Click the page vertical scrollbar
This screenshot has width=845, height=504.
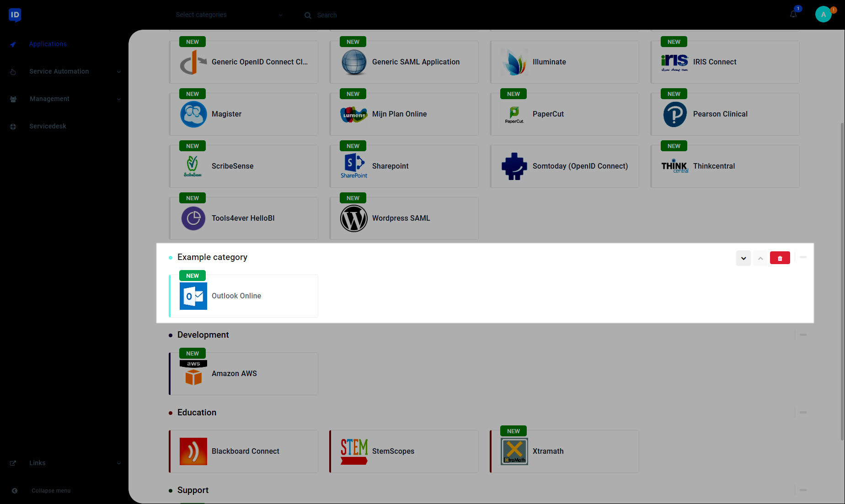842,281
